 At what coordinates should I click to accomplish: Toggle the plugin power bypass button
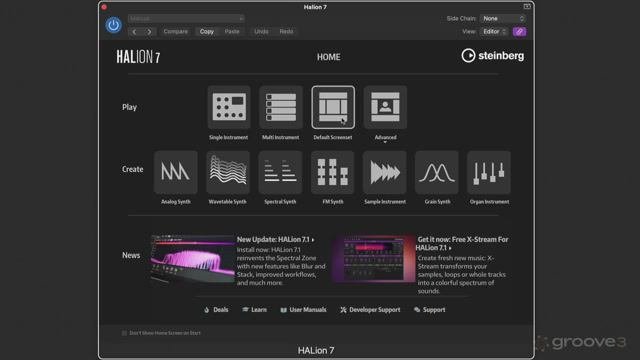113,25
